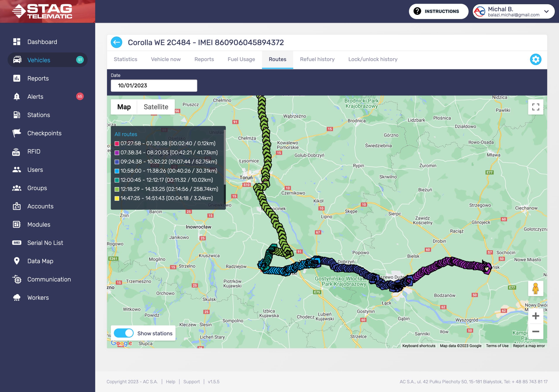Click the Date field showing 10/01/2023

154,85
